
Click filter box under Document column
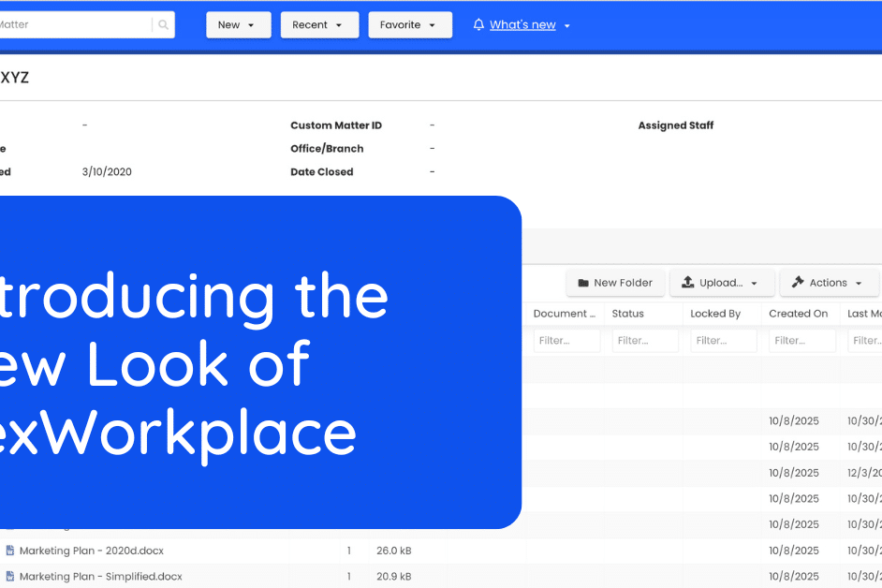pos(566,341)
